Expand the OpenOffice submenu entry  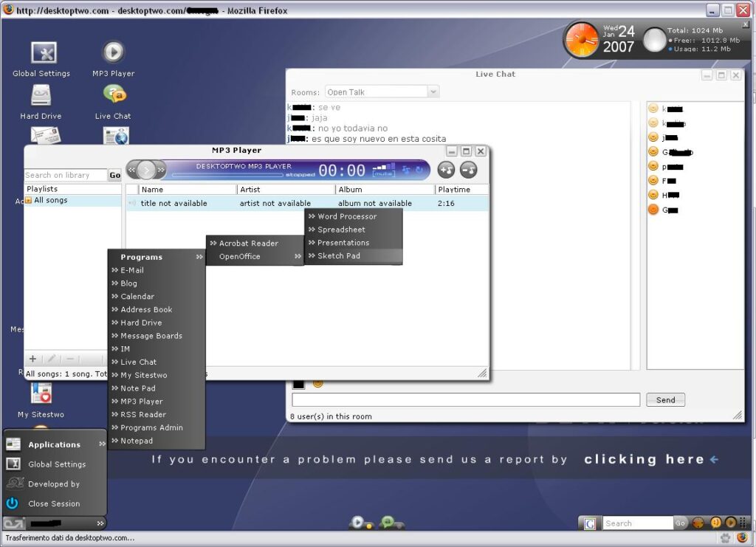pos(255,256)
